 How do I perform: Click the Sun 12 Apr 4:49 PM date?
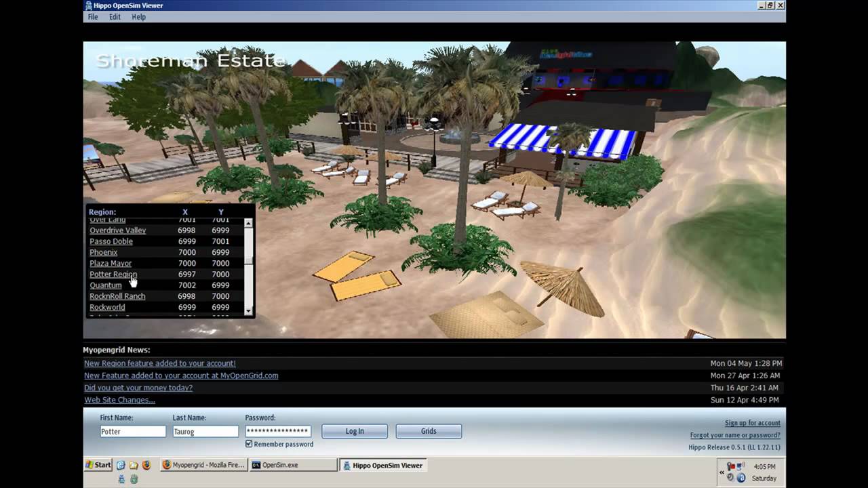(745, 400)
